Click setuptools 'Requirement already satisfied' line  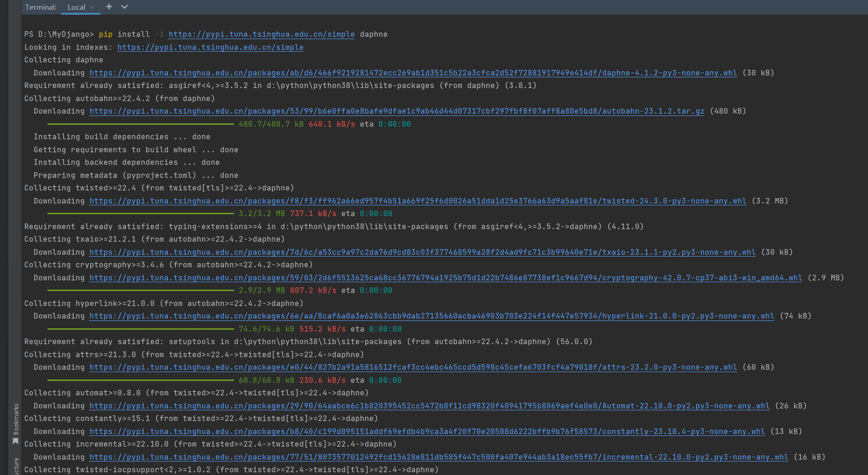pos(308,342)
